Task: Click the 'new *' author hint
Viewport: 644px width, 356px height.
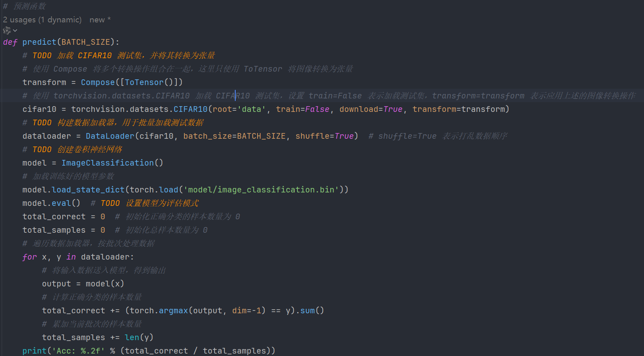Action: (100, 20)
